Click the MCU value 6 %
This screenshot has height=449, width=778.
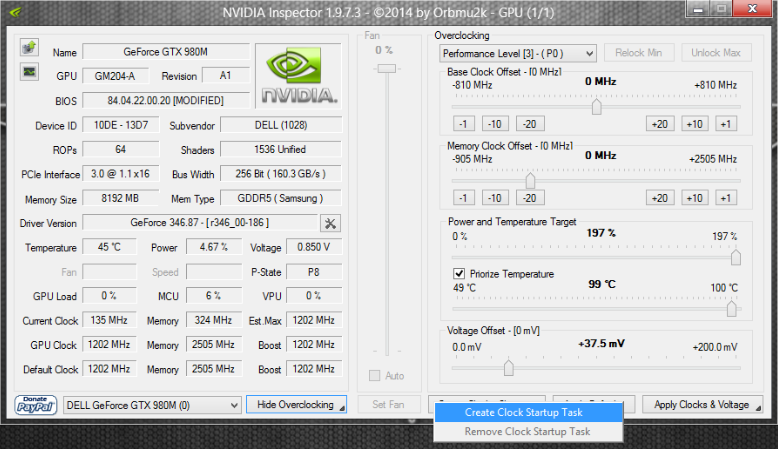pos(214,296)
